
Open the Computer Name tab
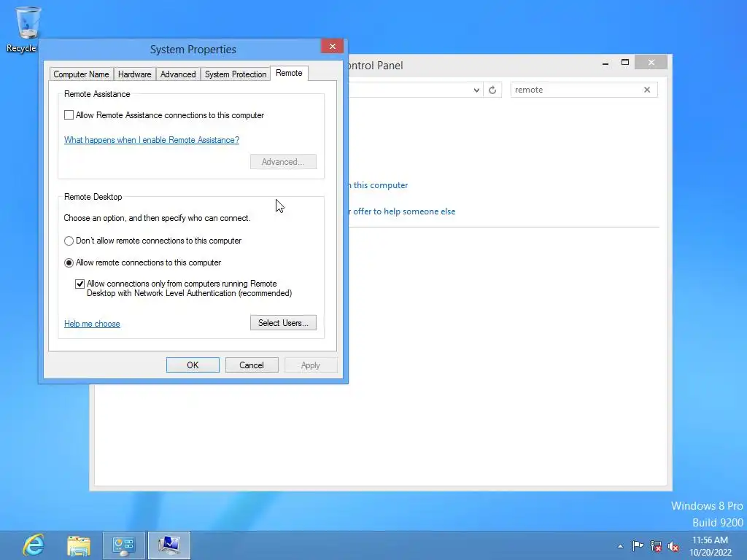coord(81,74)
